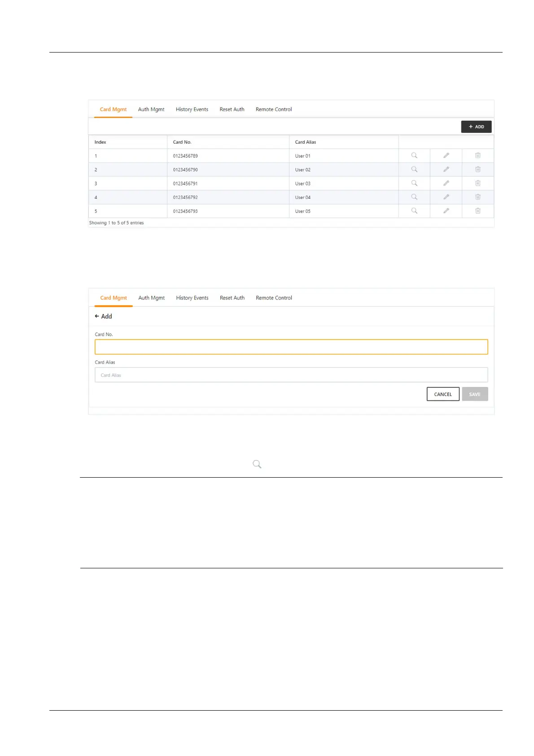534x756 pixels.
Task: Select card number 0123456790
Action: pos(185,170)
